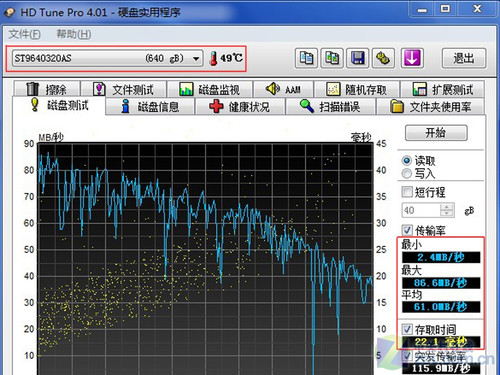Image resolution: width=500 pixels, height=375 pixels.
Task: Switch to the 文件夹使用率 tab
Action: coord(430,106)
